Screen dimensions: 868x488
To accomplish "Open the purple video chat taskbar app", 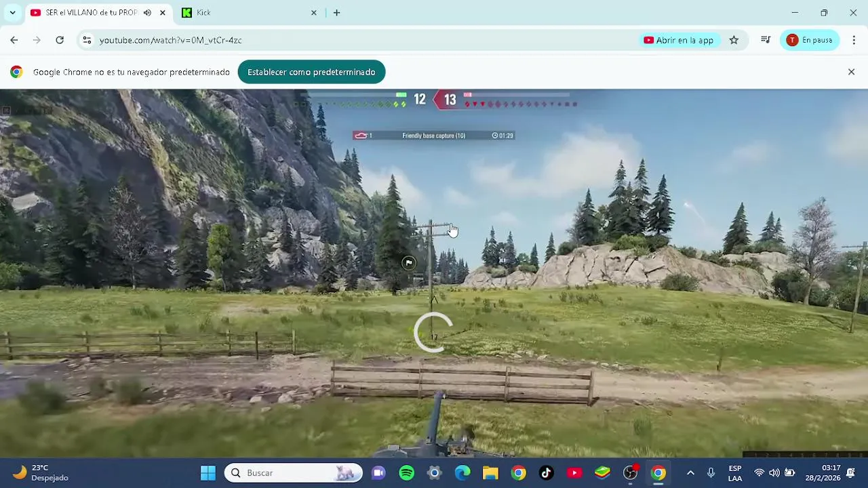I will click(378, 472).
